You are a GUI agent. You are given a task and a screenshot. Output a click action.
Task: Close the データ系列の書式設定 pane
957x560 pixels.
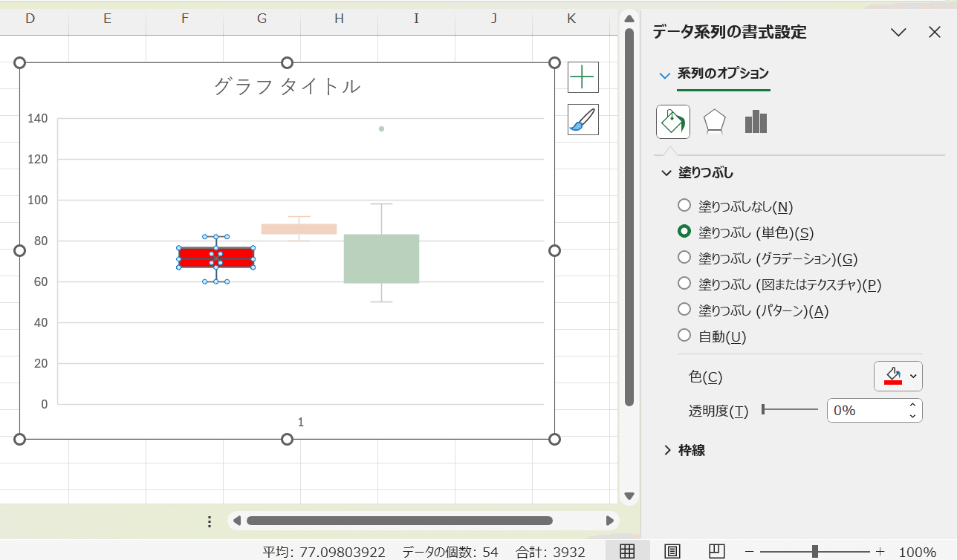click(935, 32)
